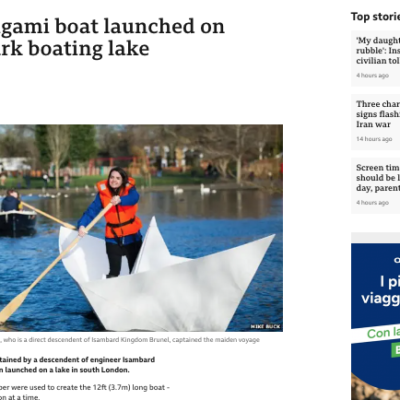
Task: Click the origami boat article headline
Action: (112, 37)
